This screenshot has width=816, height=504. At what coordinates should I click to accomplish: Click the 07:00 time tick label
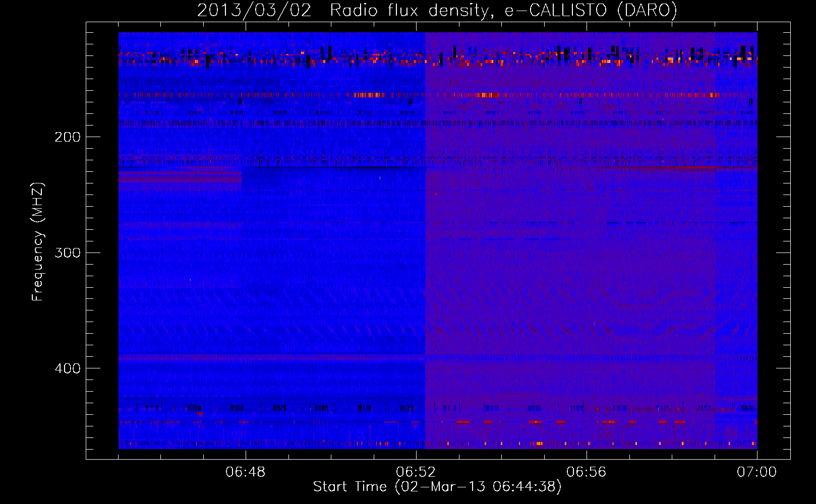[757, 472]
